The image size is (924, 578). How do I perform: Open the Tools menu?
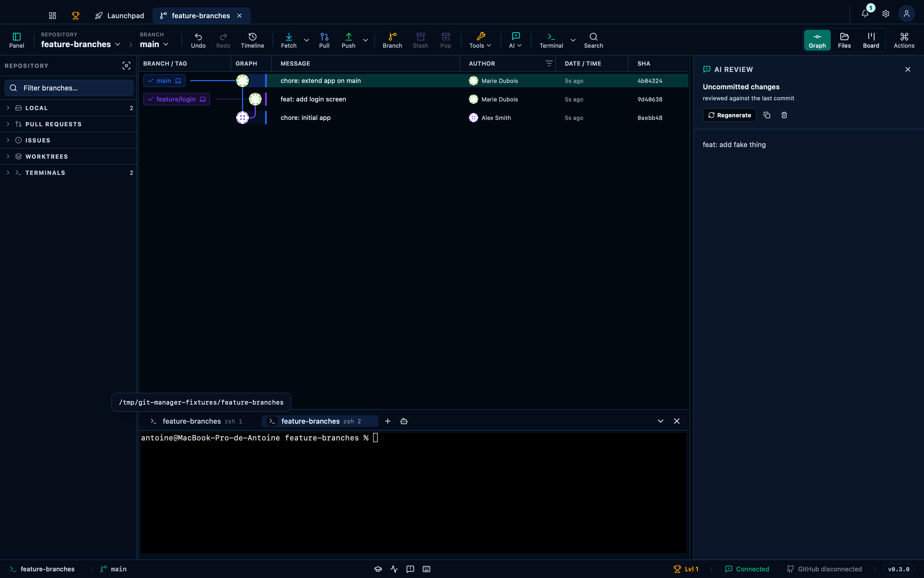click(480, 40)
